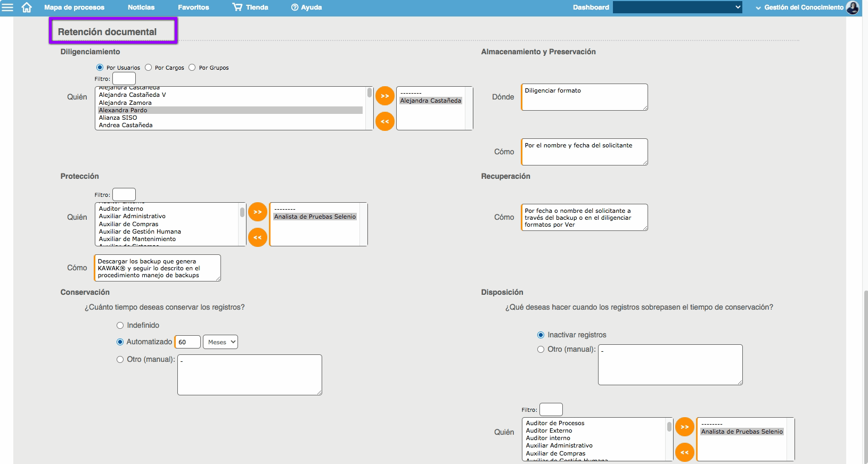
Task: Select Auditor de Procesos in Disposición list
Action: click(594, 423)
